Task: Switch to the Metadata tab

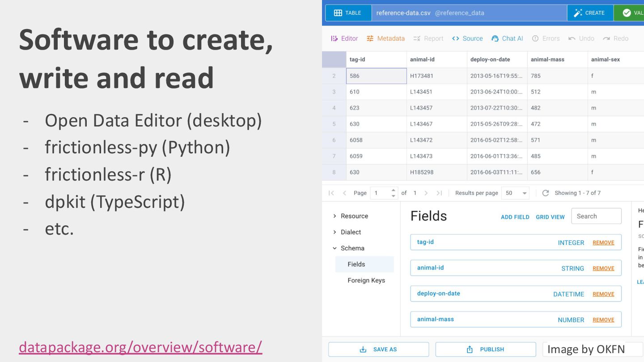Action: pyautogui.click(x=386, y=38)
